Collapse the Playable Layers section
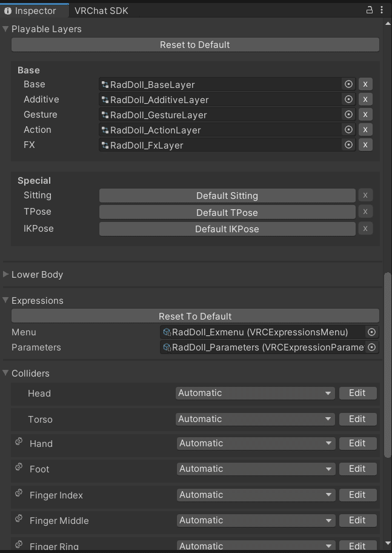Image resolution: width=392 pixels, height=553 pixels. tap(5, 29)
